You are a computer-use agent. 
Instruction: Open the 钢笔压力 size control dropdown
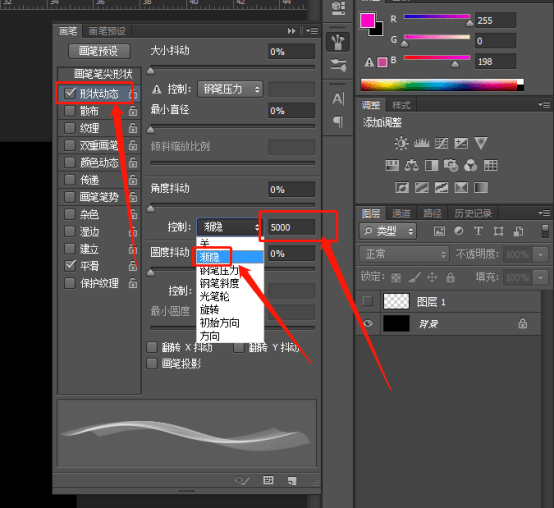[x=230, y=89]
